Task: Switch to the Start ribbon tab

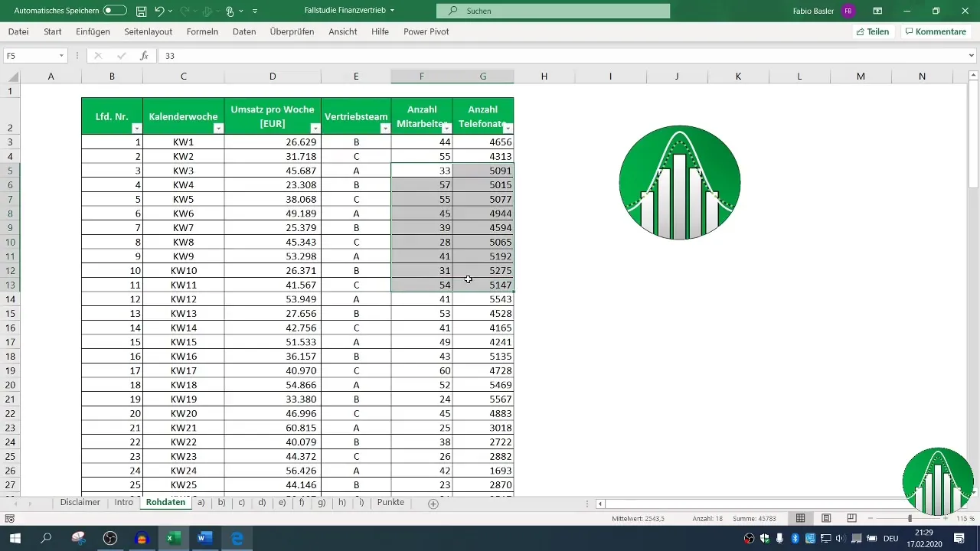Action: pos(53,31)
